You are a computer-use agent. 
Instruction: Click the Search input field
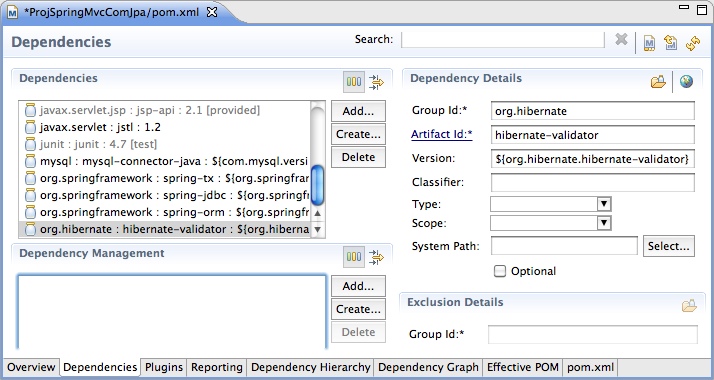503,40
